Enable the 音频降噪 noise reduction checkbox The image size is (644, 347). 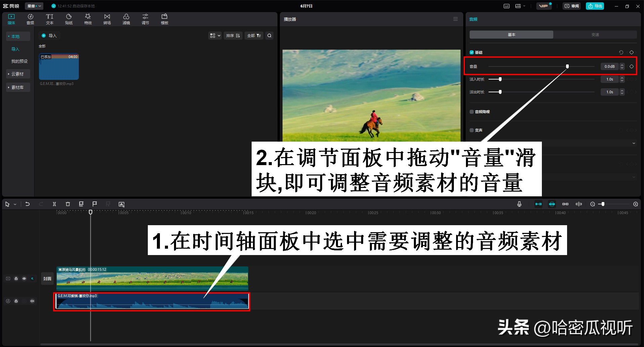pos(471,111)
